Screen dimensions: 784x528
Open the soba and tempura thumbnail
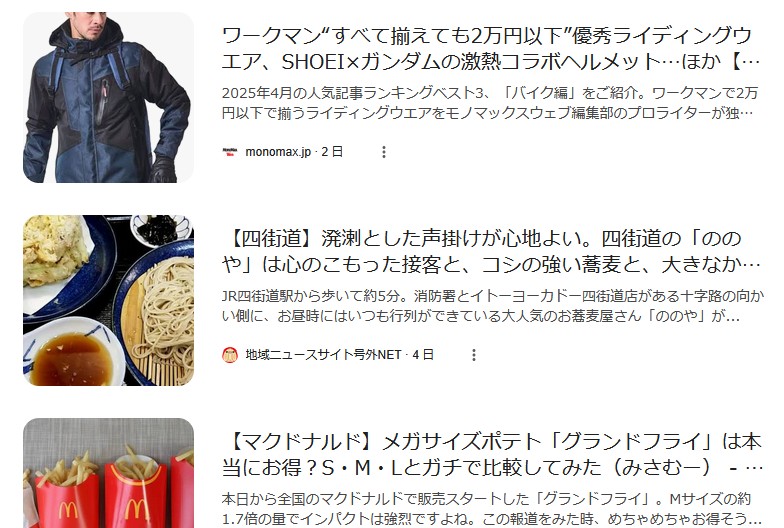pos(108,300)
